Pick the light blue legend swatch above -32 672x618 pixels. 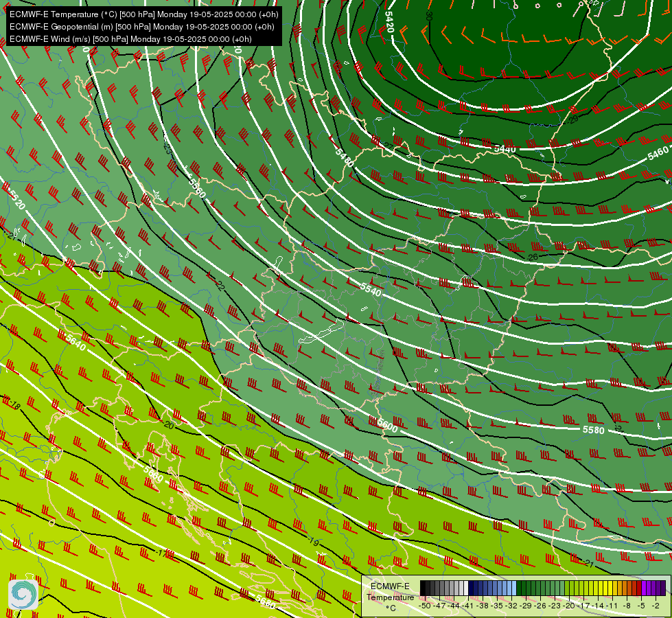click(514, 588)
